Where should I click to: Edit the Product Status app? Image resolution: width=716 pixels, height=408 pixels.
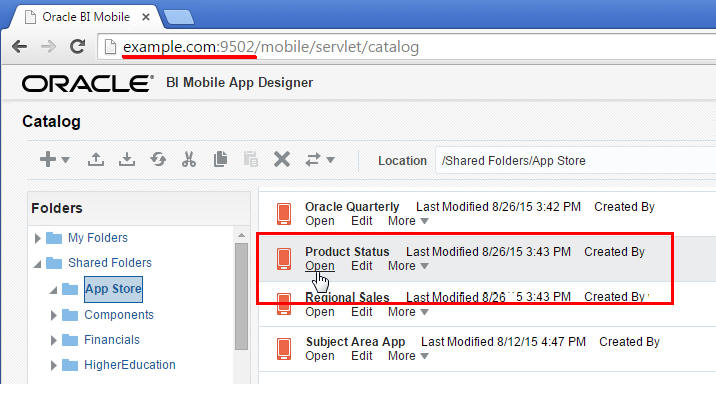[x=362, y=266]
